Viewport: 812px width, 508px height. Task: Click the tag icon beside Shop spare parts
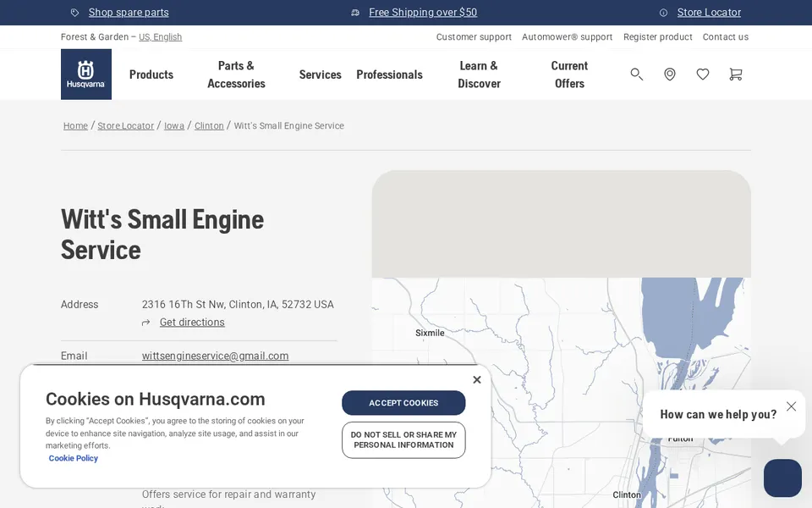pos(75,13)
